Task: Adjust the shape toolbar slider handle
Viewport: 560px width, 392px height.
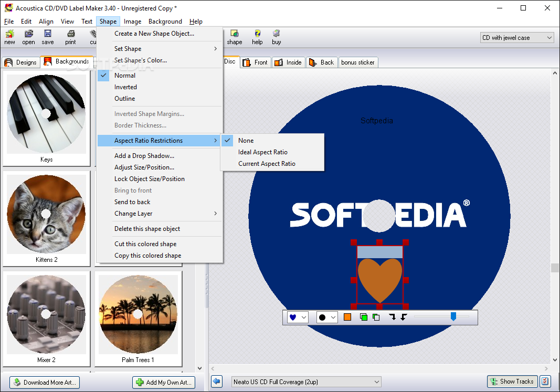Action: click(453, 316)
